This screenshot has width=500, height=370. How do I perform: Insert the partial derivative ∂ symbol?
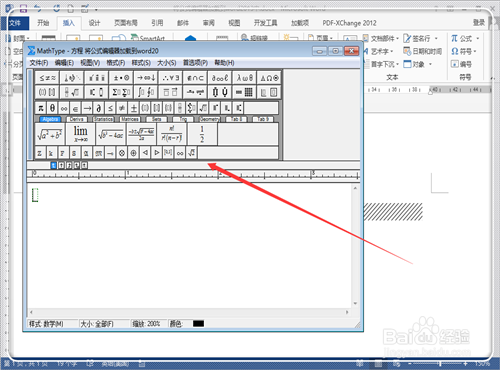click(x=99, y=108)
